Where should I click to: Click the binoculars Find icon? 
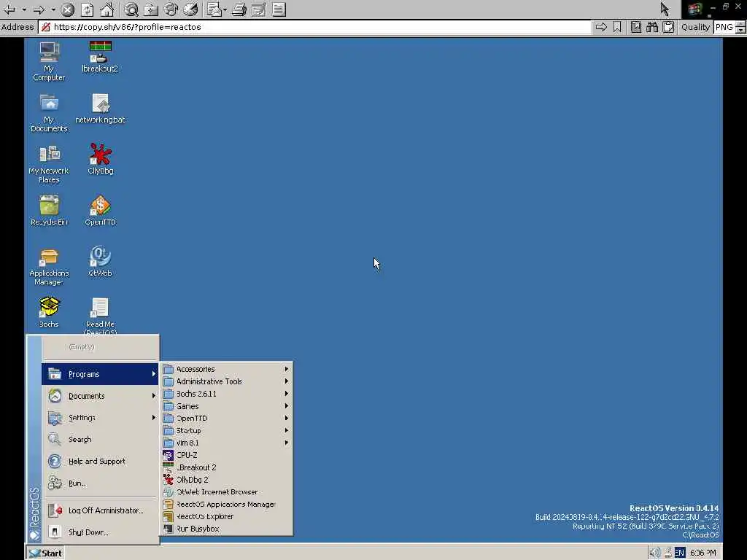tap(652, 27)
